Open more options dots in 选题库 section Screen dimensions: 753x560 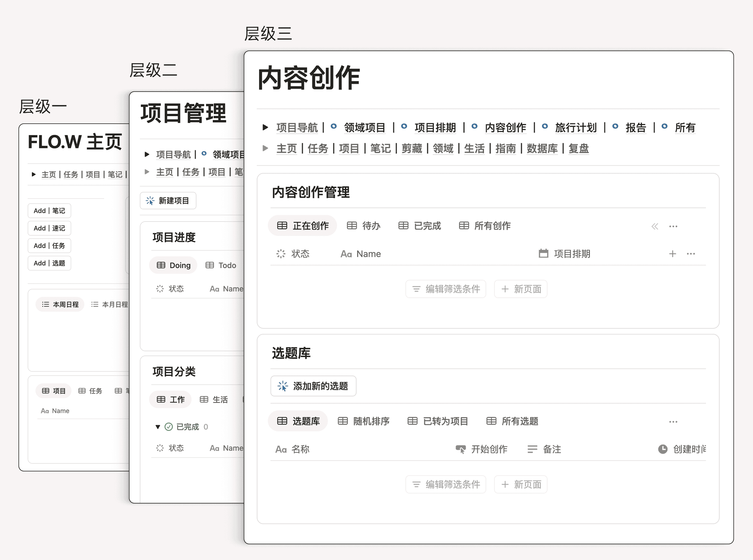pos(673,422)
